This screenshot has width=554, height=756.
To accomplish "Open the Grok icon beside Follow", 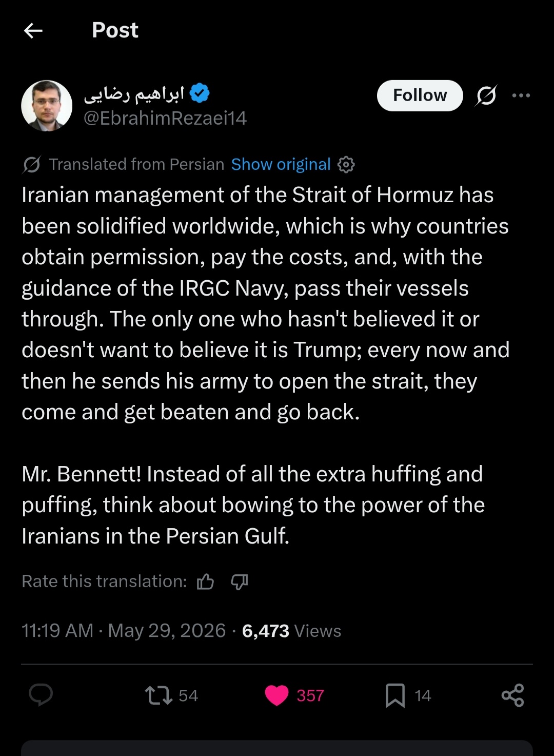I will point(486,95).
